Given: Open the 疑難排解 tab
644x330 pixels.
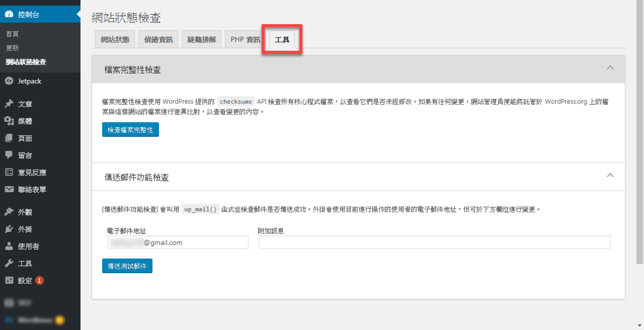Looking at the screenshot, I should click(x=202, y=39).
